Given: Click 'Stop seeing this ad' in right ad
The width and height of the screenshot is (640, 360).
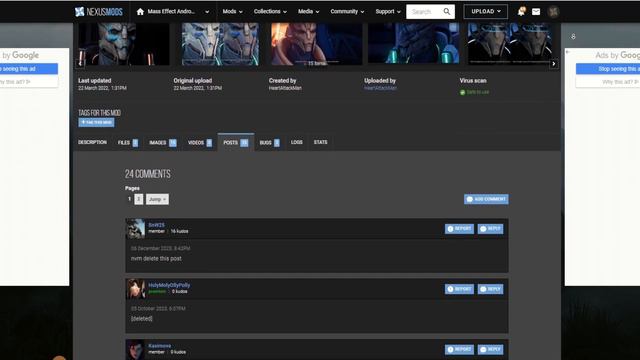Looking at the screenshot, I should (608, 69).
